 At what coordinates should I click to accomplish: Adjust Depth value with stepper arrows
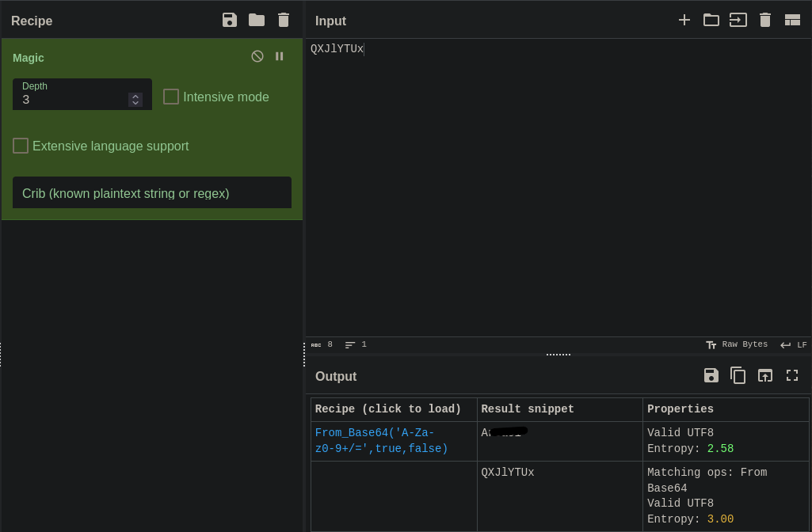click(x=135, y=100)
